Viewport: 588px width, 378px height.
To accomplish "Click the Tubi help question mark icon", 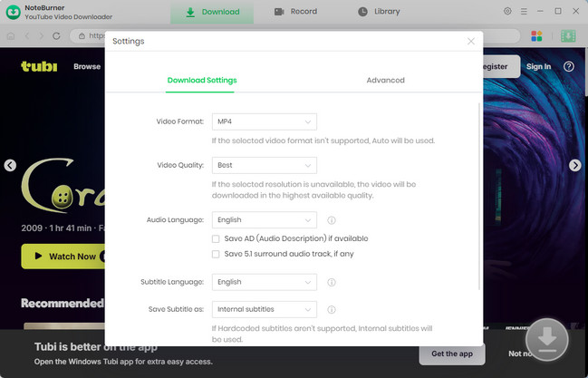I will pos(569,66).
